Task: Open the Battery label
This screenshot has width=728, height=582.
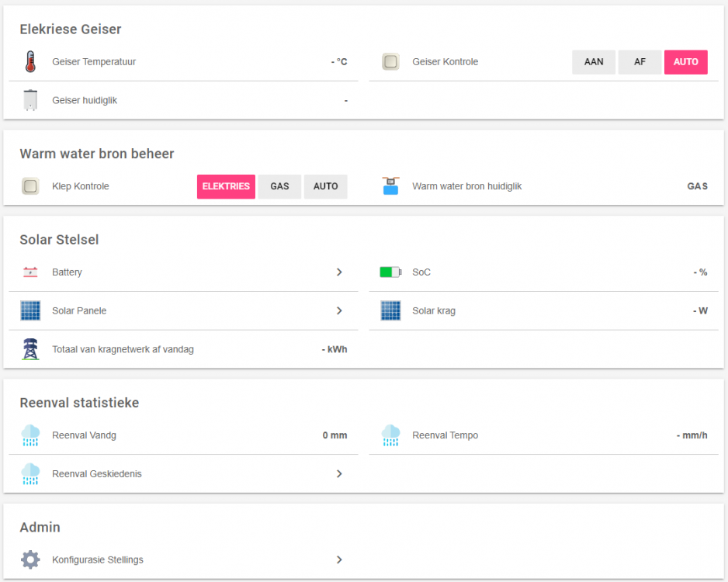Action: click(x=67, y=272)
